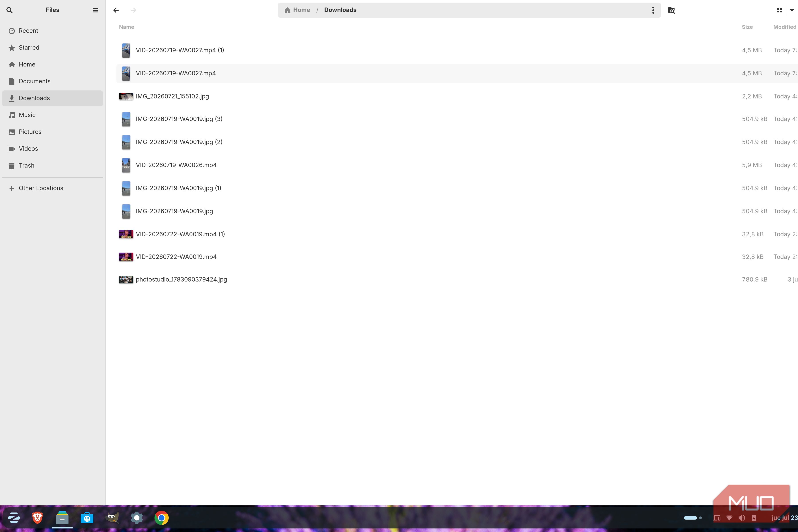Select file VID-20260719-WA0027.mp4 (1)
Image resolution: width=798 pixels, height=532 pixels.
pyautogui.click(x=457, y=51)
